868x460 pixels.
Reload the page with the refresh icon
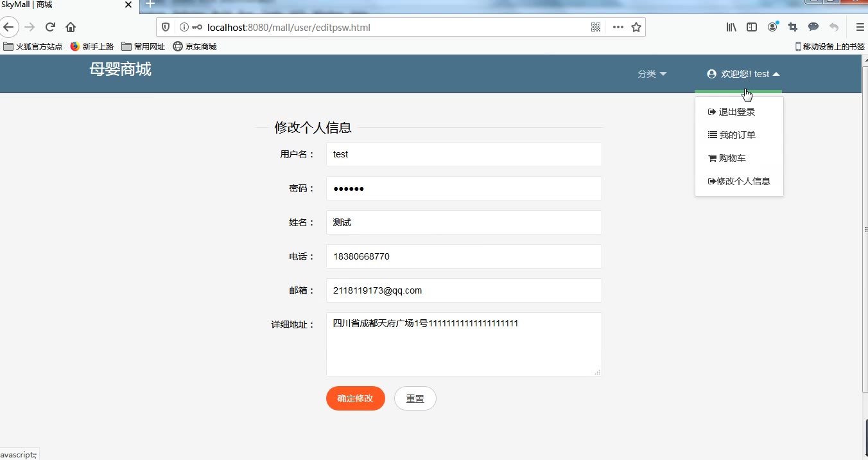point(50,27)
